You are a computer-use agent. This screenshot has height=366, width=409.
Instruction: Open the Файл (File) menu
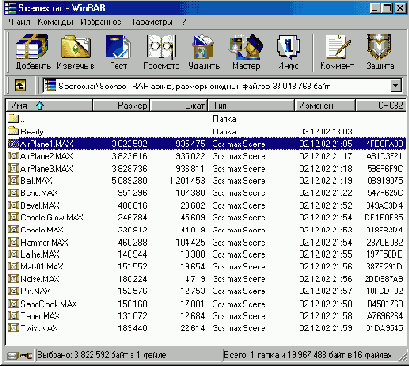[19, 22]
